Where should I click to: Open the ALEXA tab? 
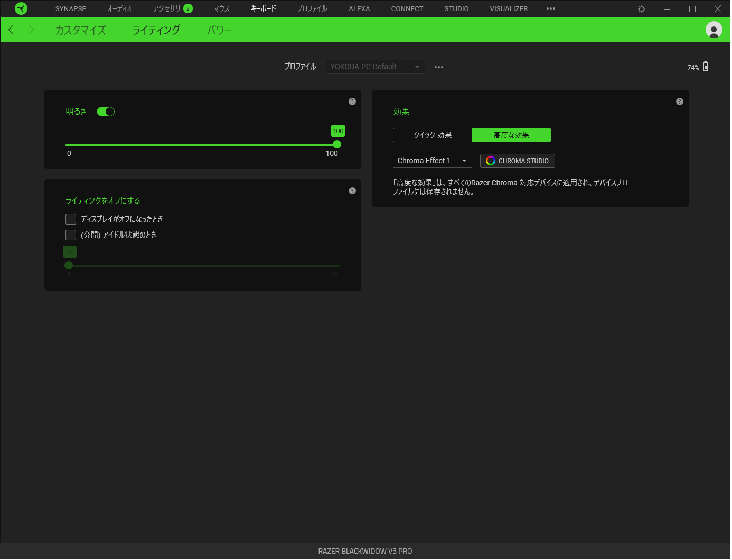click(359, 9)
